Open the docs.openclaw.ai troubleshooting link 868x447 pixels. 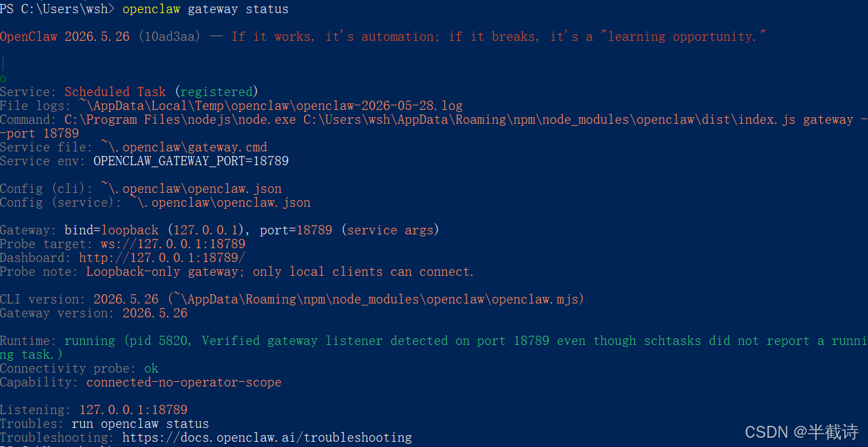coord(267,438)
